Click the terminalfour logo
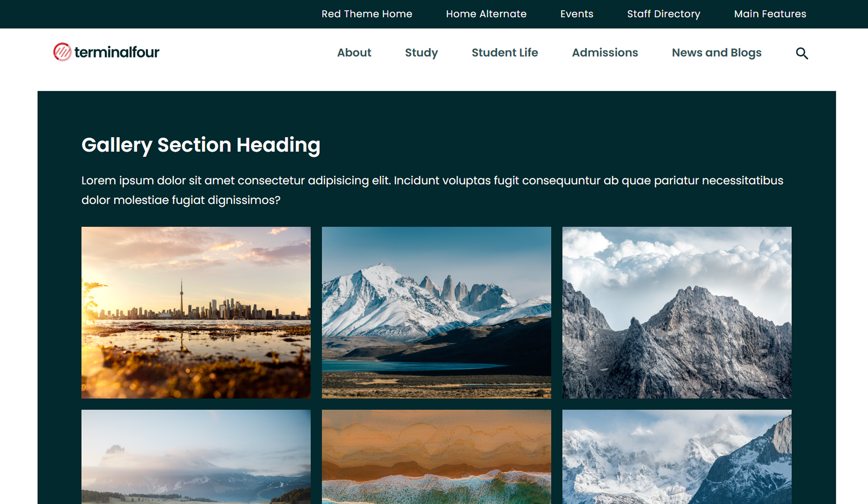 pos(106,52)
